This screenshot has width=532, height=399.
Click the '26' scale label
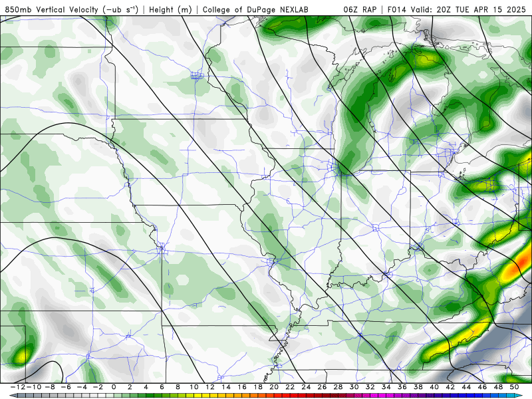point(322,387)
